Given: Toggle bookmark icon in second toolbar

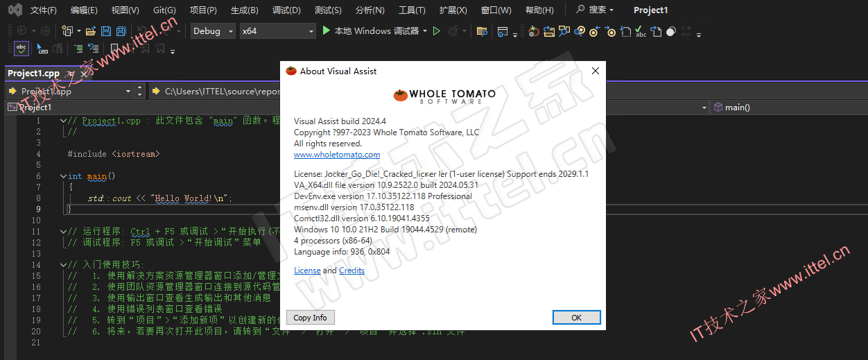Looking at the screenshot, I should pos(114,49).
